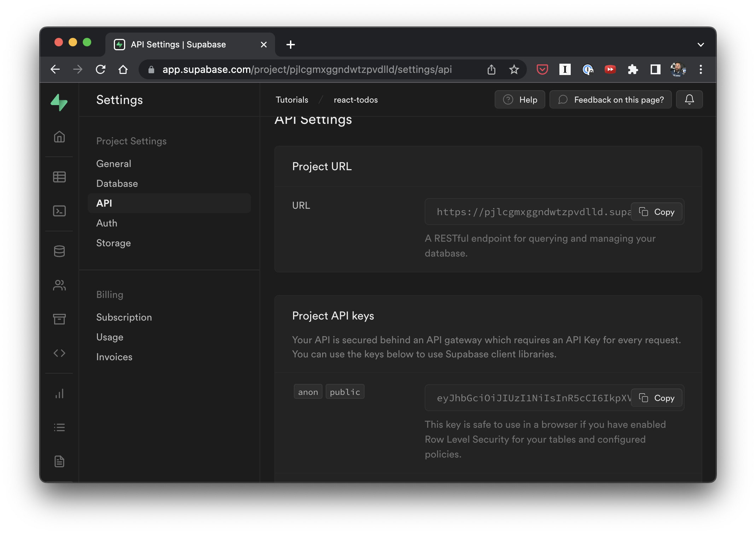Click the notifications bell button
Image resolution: width=756 pixels, height=535 pixels.
coord(689,100)
